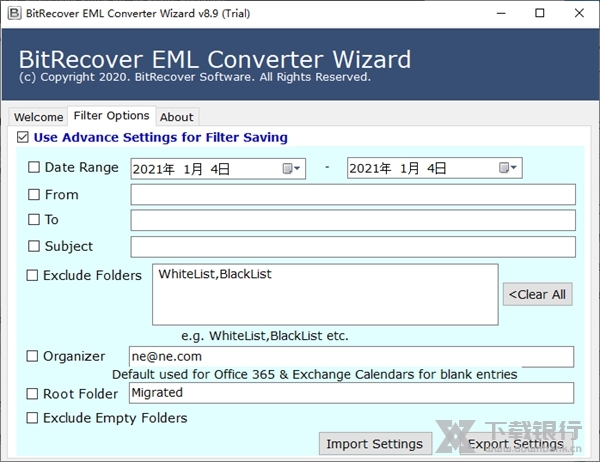The image size is (600, 462).
Task: Tick the To filter checkbox
Action: (34, 219)
